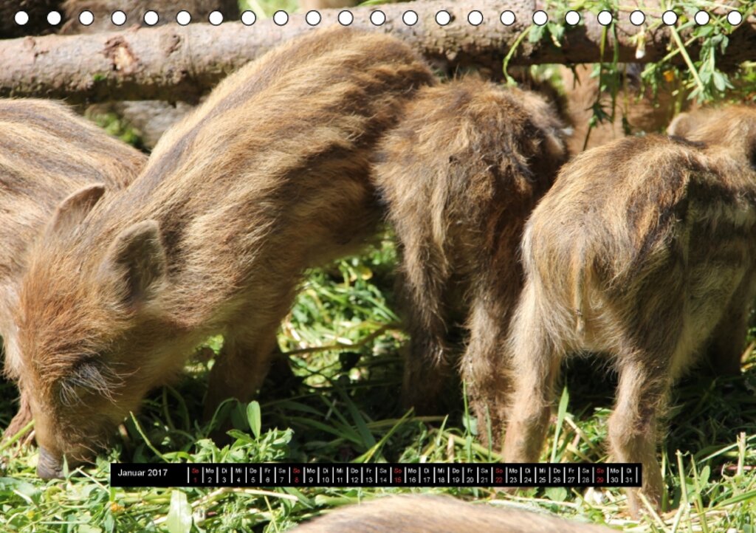
Task: Choose day 'Di 10' in the calendar strip
Action: [x=326, y=475]
